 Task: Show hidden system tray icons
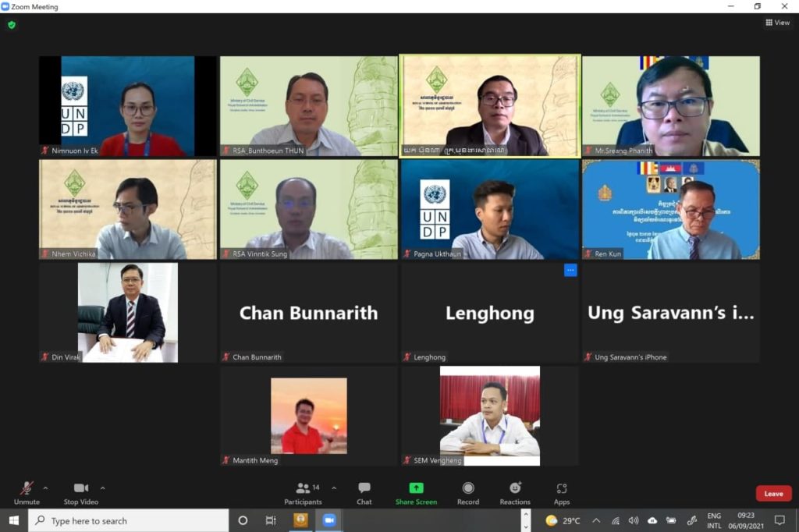point(596,521)
